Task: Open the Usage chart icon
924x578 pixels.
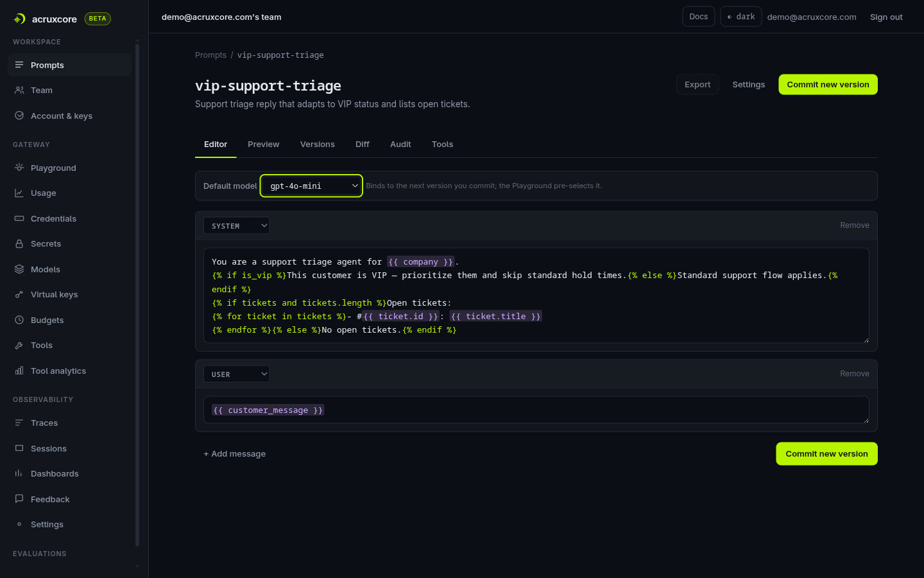Action: pyautogui.click(x=19, y=193)
